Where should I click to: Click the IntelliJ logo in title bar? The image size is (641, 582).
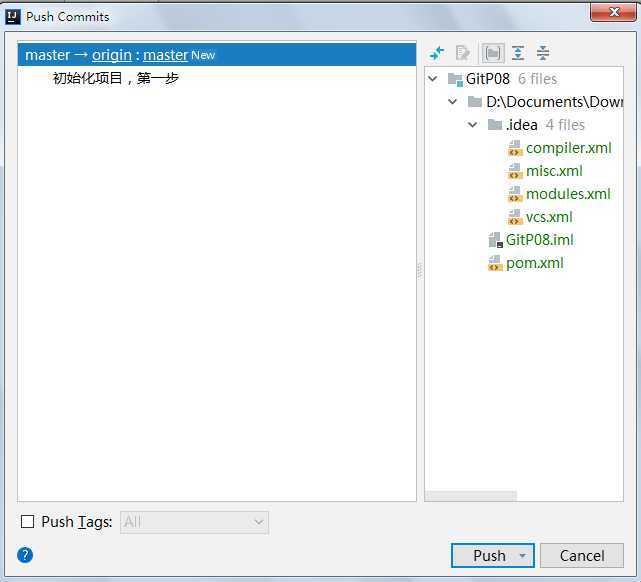(13, 17)
